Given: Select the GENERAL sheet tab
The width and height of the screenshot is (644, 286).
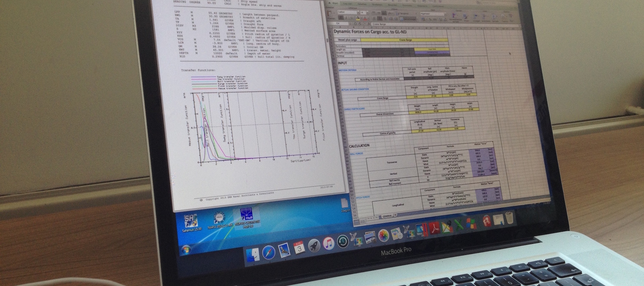Looking at the screenshot, I should click(x=387, y=216).
